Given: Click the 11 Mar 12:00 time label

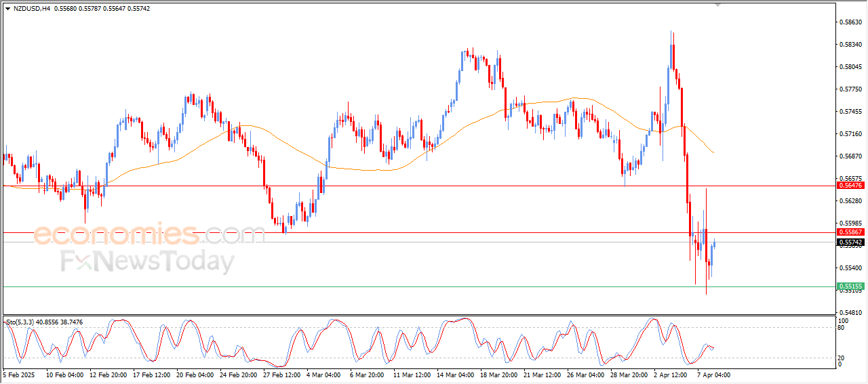Looking at the screenshot, I should (412, 375).
